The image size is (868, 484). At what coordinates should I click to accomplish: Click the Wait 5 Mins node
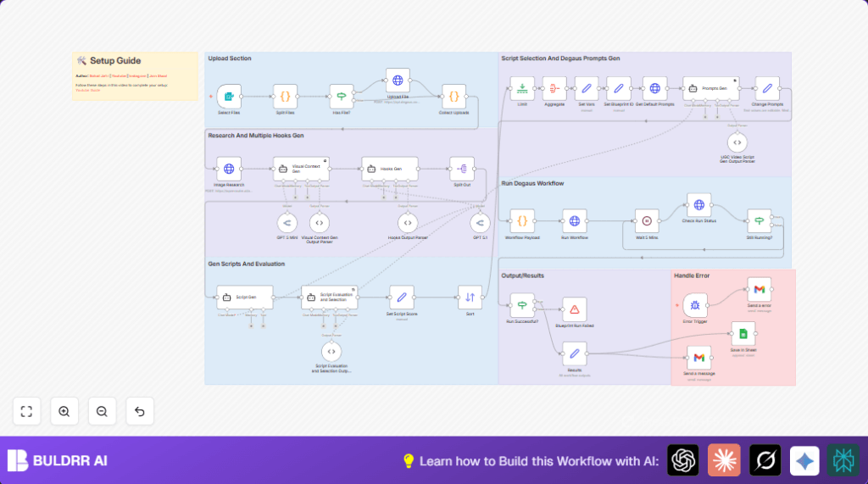tap(647, 220)
